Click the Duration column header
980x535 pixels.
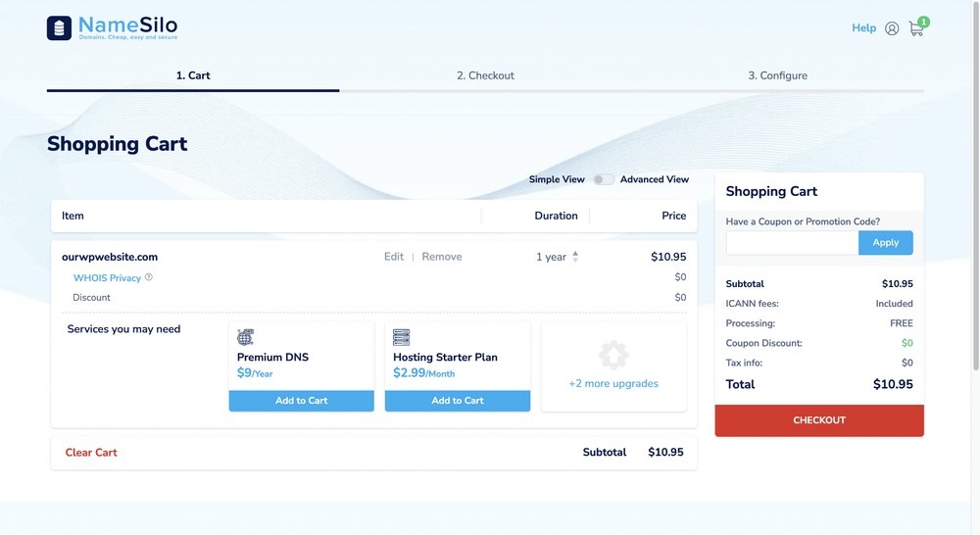point(556,216)
